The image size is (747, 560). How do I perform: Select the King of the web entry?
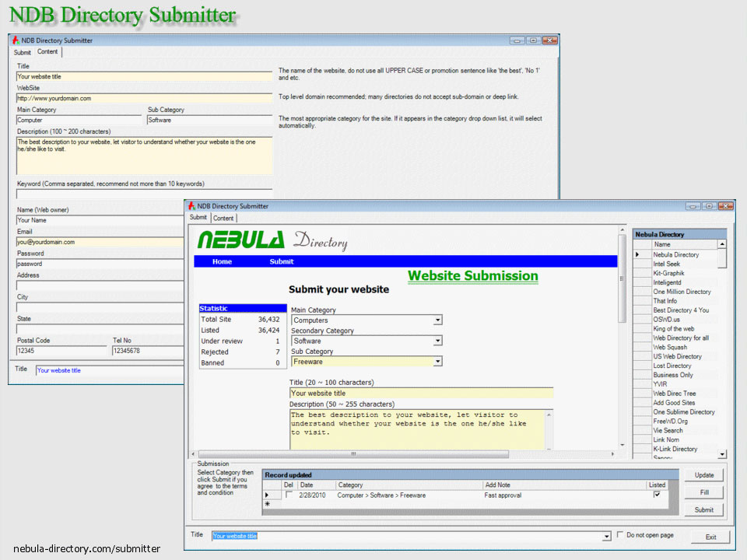(675, 328)
